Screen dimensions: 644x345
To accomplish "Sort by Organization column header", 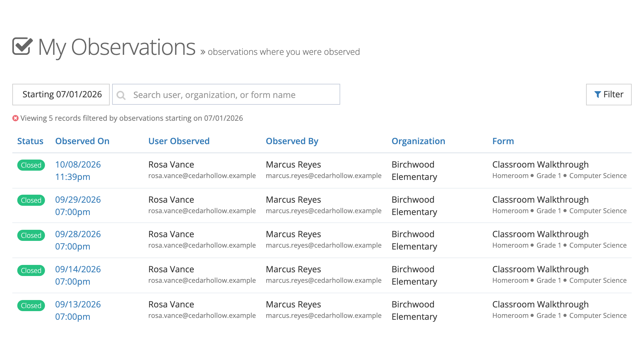I will (418, 141).
